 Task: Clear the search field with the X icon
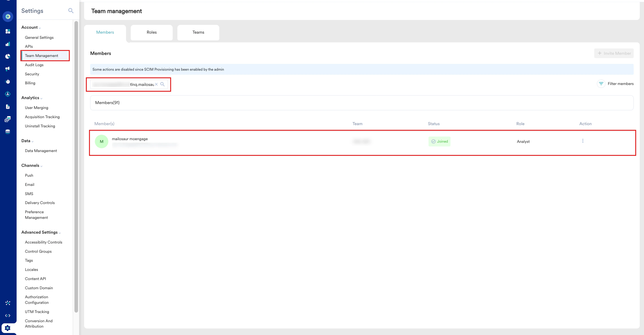pyautogui.click(x=156, y=84)
